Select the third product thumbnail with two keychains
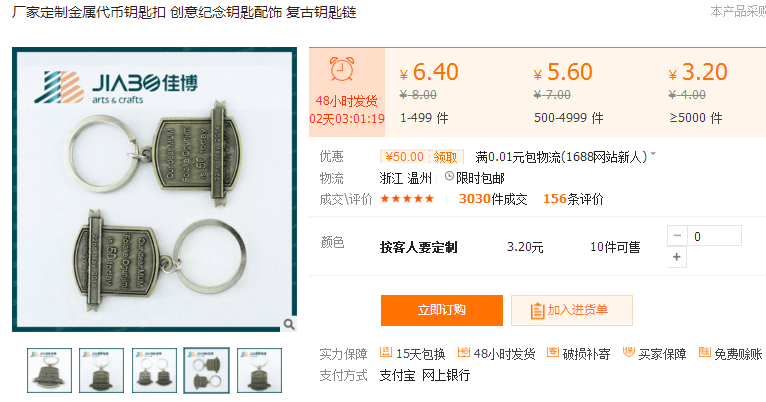 pos(154,370)
